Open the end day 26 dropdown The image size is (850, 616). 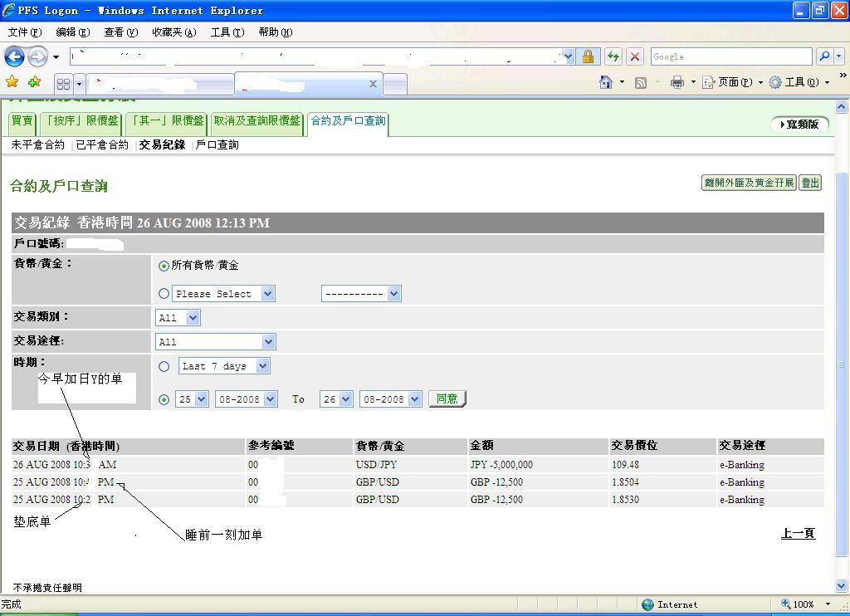(337, 399)
